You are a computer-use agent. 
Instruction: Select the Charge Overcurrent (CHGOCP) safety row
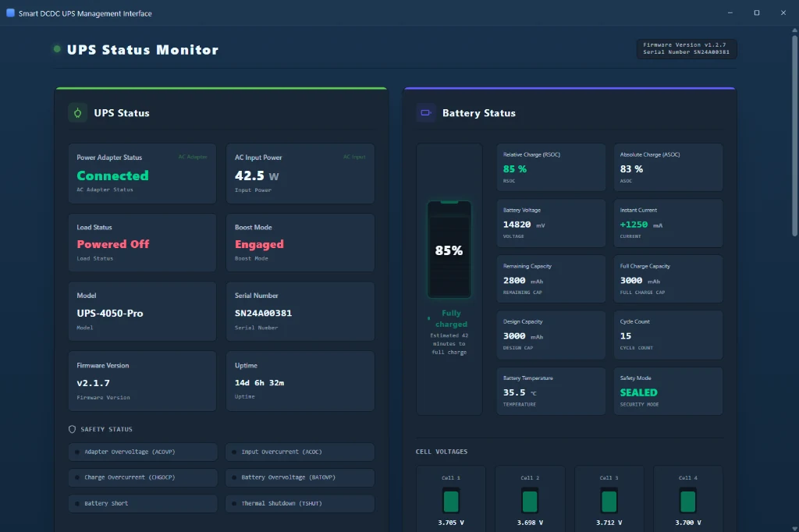pyautogui.click(x=143, y=477)
